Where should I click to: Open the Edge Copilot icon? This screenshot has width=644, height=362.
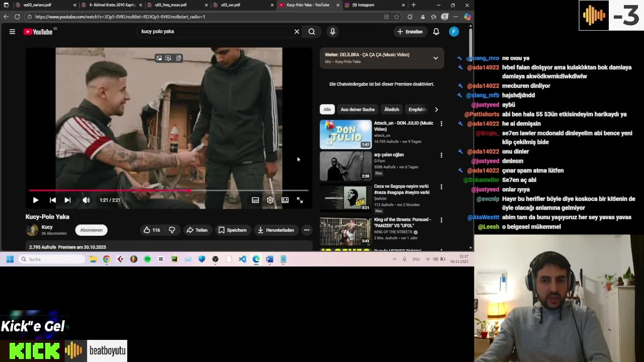click(467, 17)
